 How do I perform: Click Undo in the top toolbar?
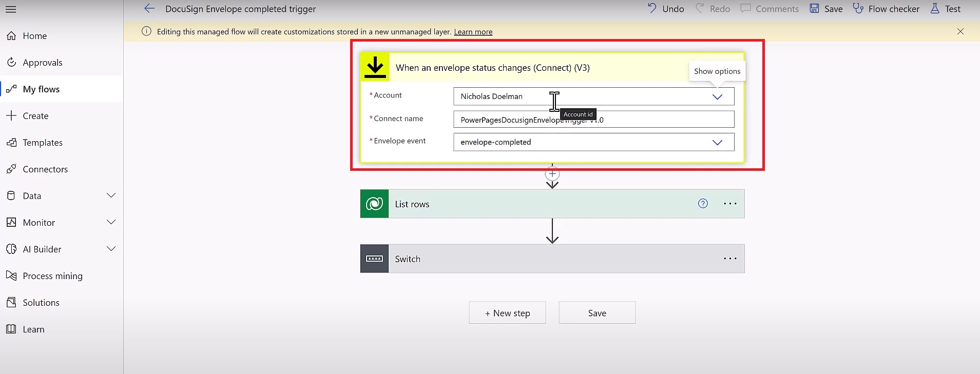tap(666, 9)
